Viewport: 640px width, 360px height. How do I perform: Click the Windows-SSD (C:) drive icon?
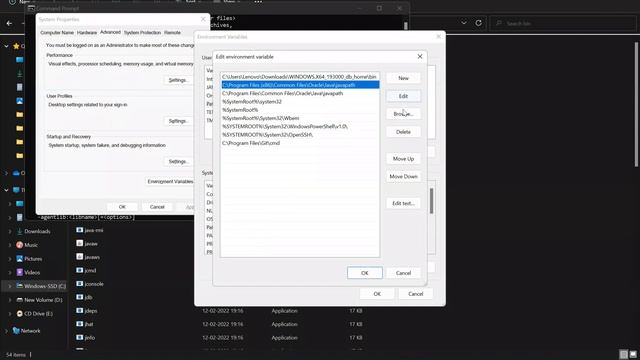coord(19,286)
